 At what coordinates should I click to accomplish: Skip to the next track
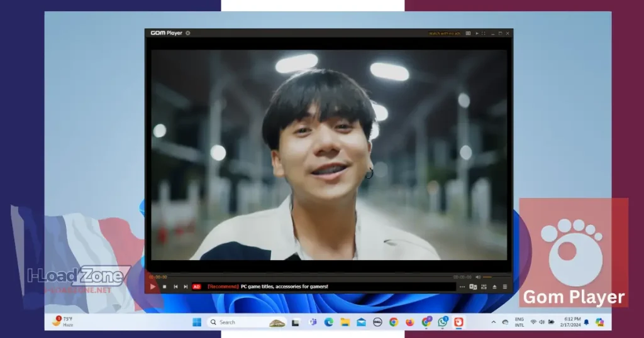tap(186, 286)
